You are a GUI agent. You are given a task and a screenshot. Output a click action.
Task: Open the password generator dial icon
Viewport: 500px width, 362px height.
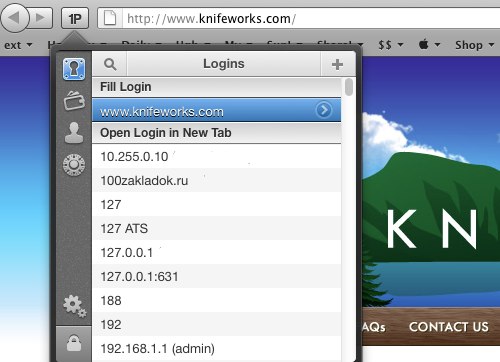[74, 165]
